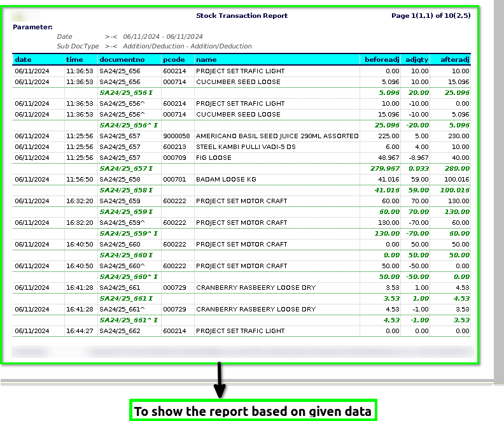Click pcode '000701'
504x421 pixels.
coord(174,179)
